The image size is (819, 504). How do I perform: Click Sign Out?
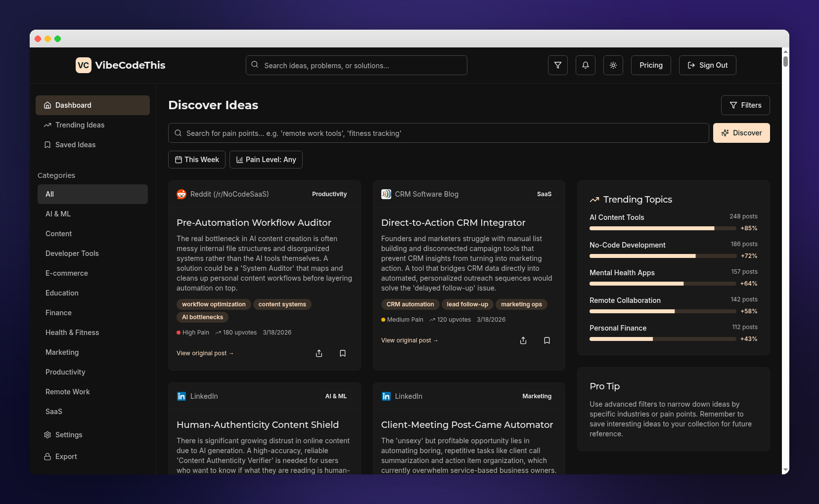[707, 65]
